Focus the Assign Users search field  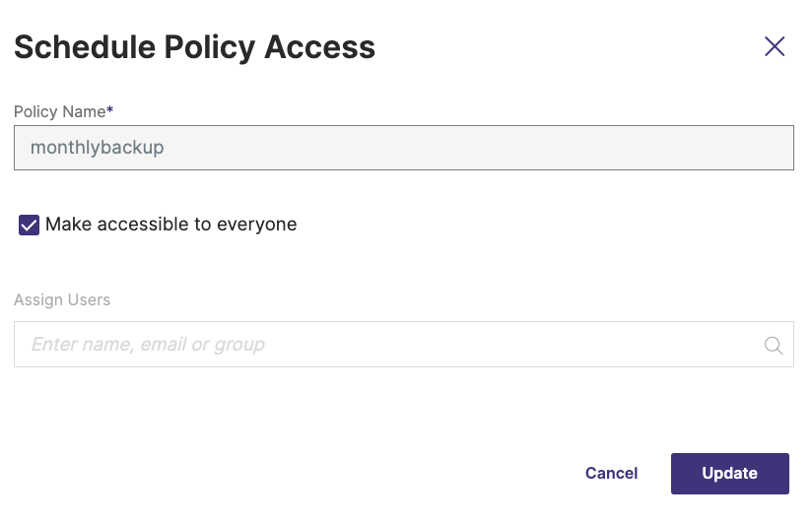click(394, 345)
